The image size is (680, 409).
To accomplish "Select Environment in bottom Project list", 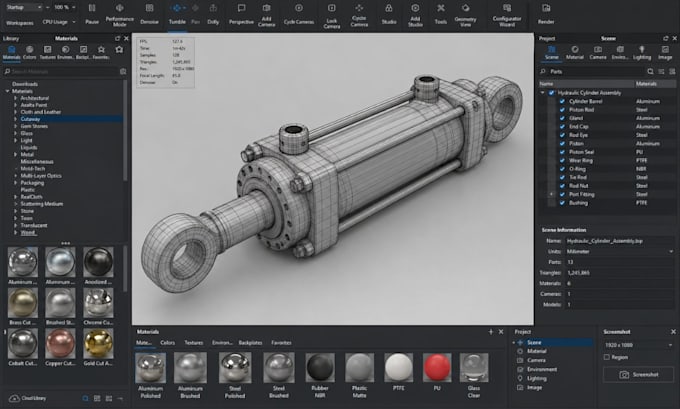I will [x=542, y=370].
